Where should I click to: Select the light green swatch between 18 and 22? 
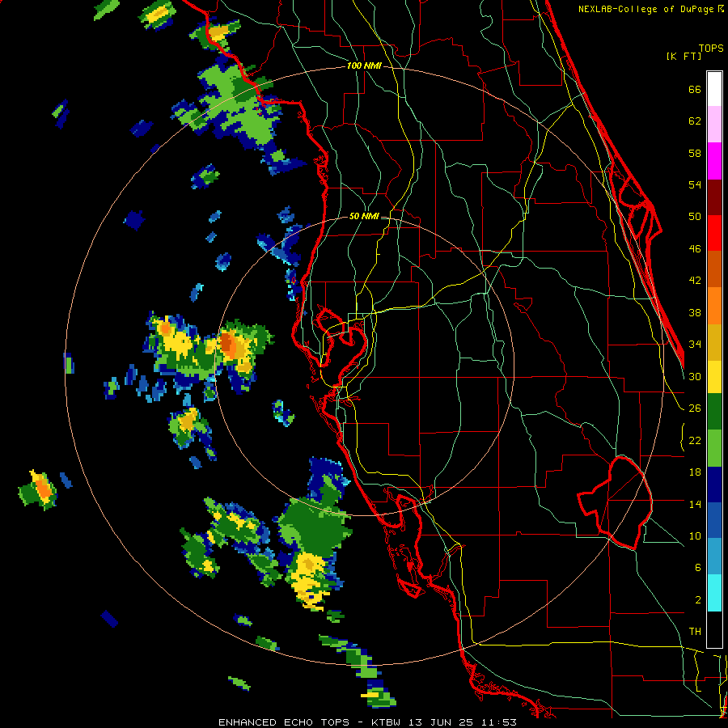pos(714,448)
